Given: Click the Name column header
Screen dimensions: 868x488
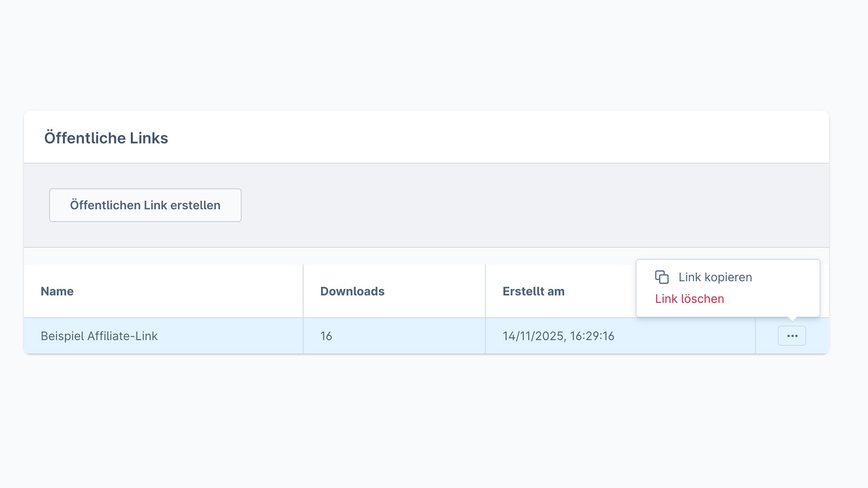Looking at the screenshot, I should (x=57, y=291).
